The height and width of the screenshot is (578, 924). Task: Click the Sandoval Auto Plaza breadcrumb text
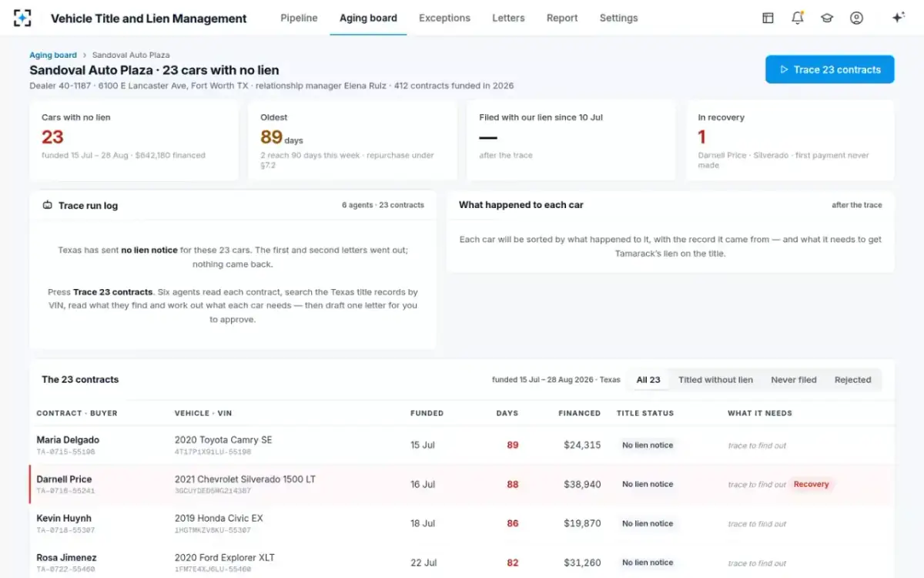click(131, 55)
